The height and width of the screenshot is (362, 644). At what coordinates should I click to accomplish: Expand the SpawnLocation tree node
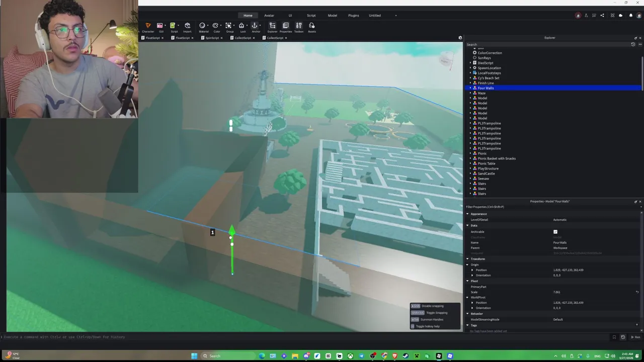(x=470, y=68)
